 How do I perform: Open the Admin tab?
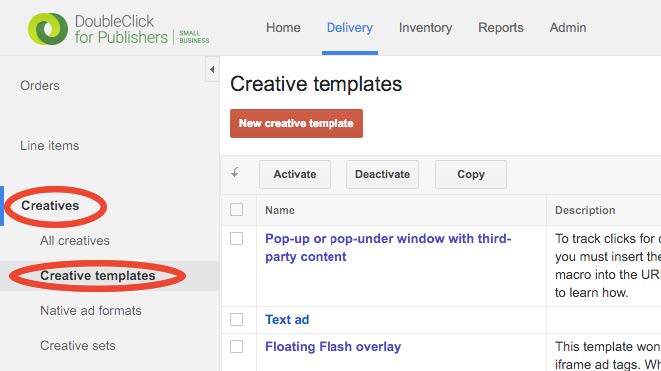(568, 28)
